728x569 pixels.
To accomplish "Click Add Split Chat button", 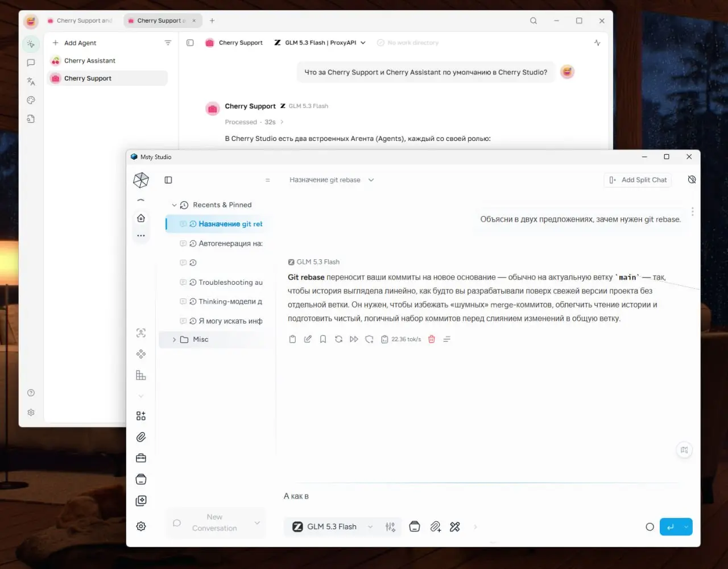I will click(x=637, y=180).
